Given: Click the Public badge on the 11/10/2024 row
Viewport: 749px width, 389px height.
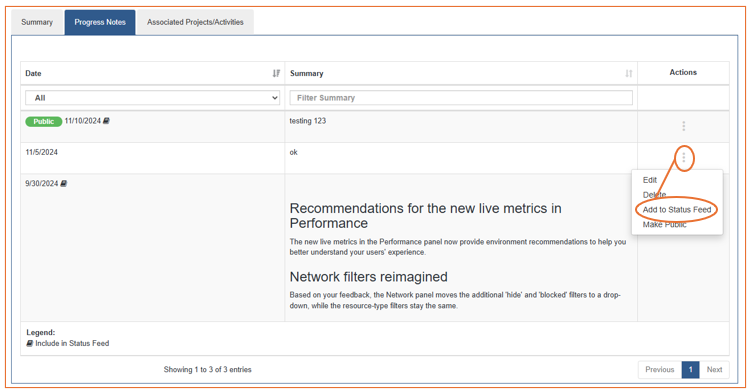Looking at the screenshot, I should coord(43,121).
